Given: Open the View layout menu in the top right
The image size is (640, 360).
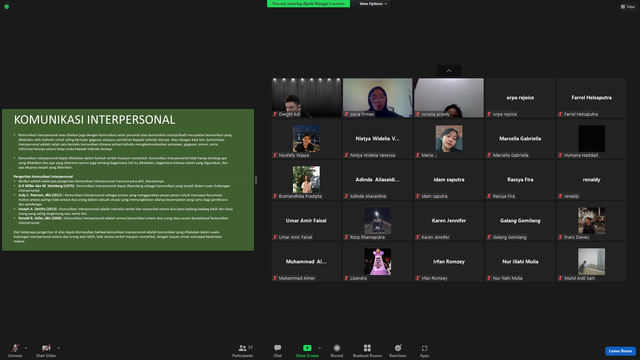Looking at the screenshot, I should [x=628, y=7].
